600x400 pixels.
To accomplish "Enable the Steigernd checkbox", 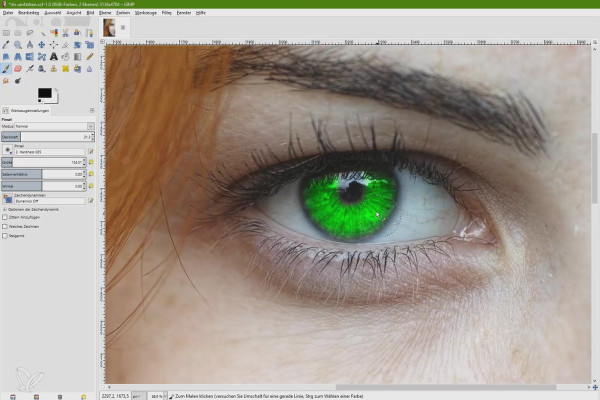I will coord(5,236).
